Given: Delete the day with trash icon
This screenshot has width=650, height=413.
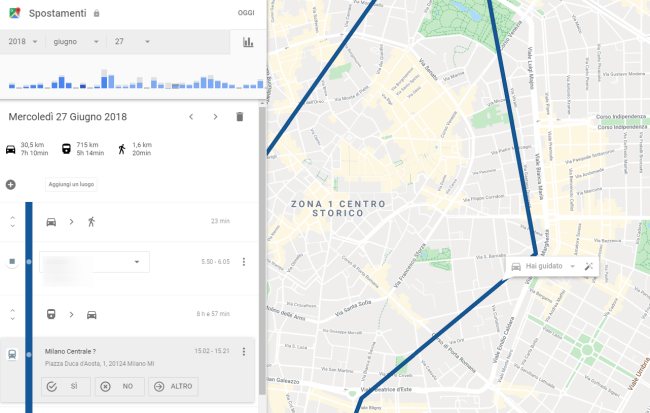Looking at the screenshot, I should 240,117.
